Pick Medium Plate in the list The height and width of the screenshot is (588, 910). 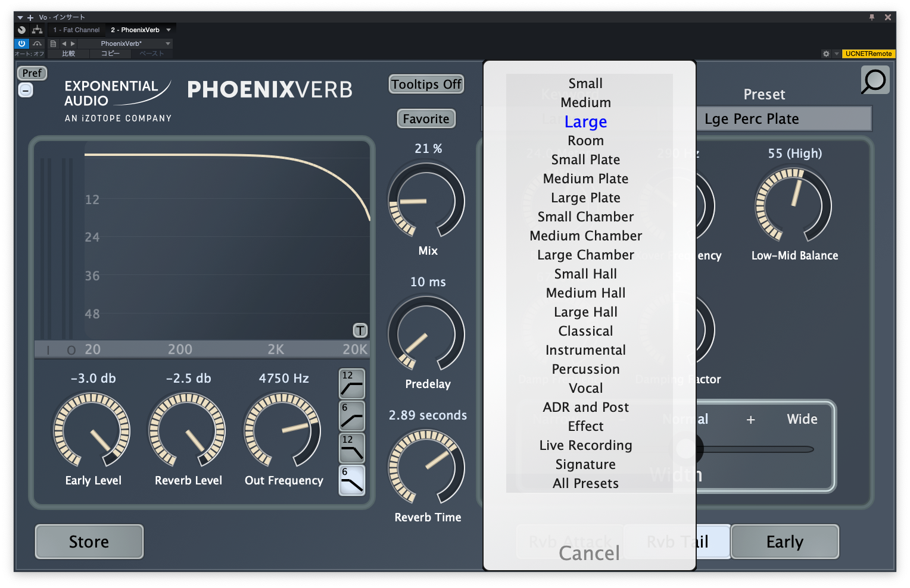point(585,179)
